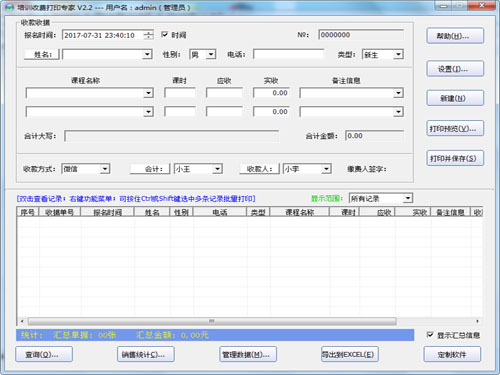Image resolution: width=500 pixels, height=375 pixels.
Task: Open the 收款方式 dropdown showing 微信
Action: [105, 169]
